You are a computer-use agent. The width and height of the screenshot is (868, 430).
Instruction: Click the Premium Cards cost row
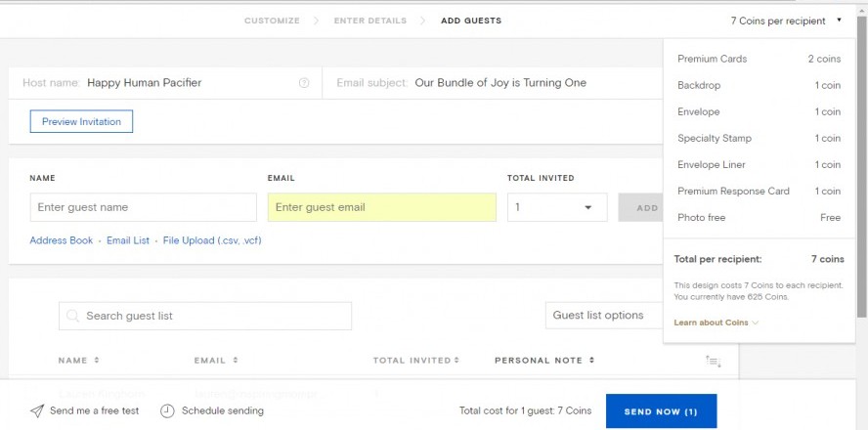tap(759, 59)
